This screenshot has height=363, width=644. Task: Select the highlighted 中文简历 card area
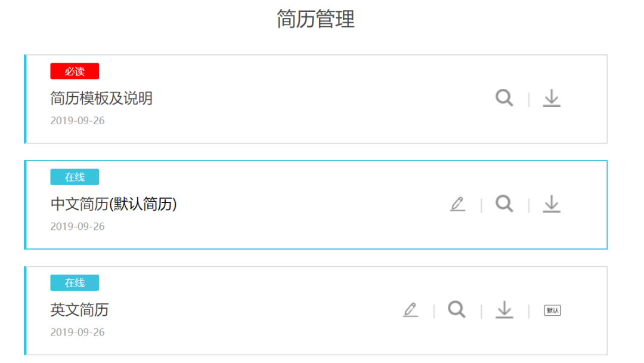315,205
